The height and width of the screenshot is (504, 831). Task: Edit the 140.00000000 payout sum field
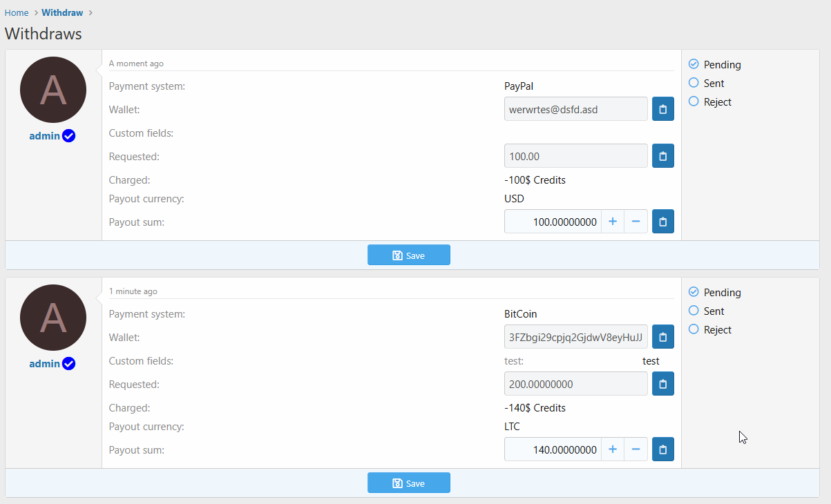coord(553,449)
